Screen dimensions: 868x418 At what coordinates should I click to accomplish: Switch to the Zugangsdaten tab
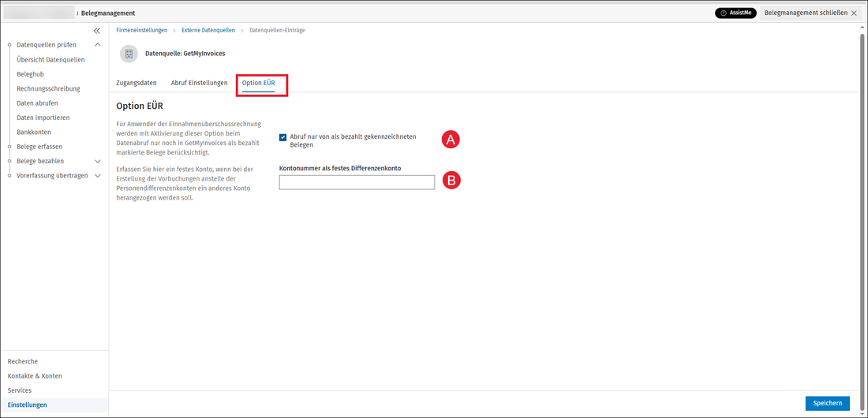(x=137, y=83)
